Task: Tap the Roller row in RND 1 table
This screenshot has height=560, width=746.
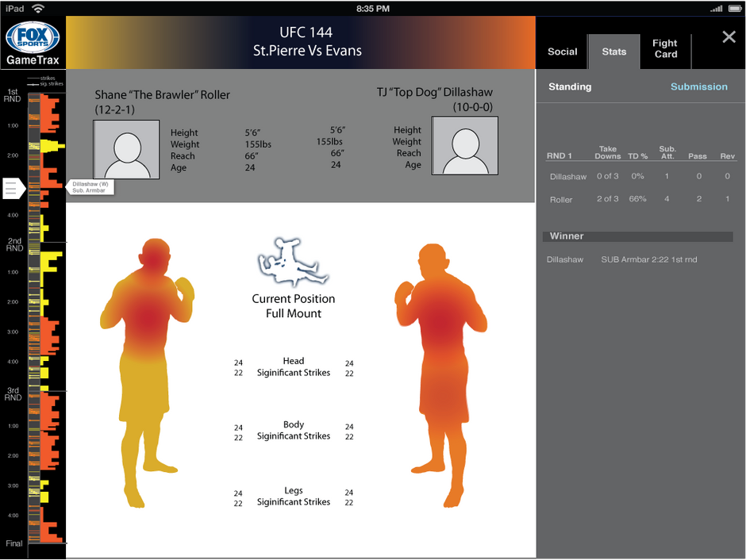Action: pos(640,199)
